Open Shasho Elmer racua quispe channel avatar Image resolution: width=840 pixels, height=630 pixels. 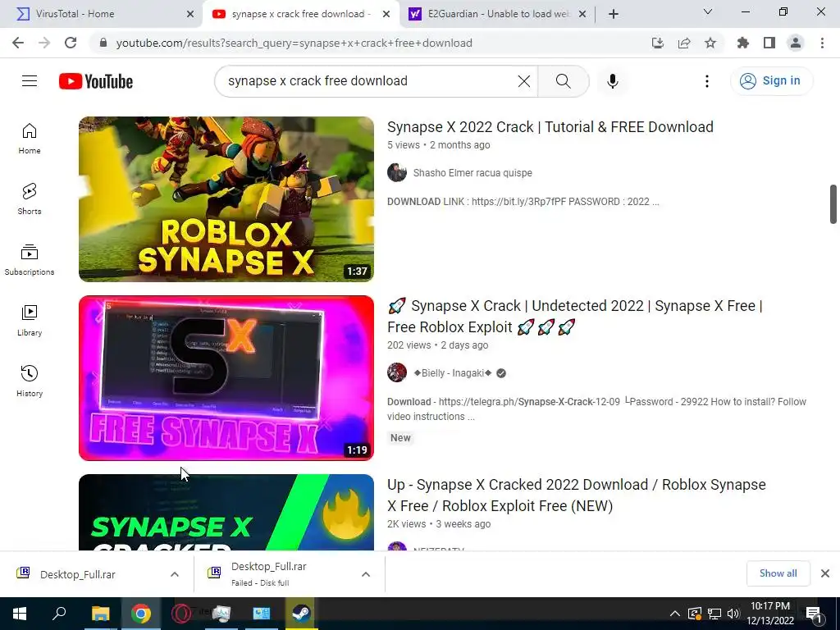(x=397, y=172)
